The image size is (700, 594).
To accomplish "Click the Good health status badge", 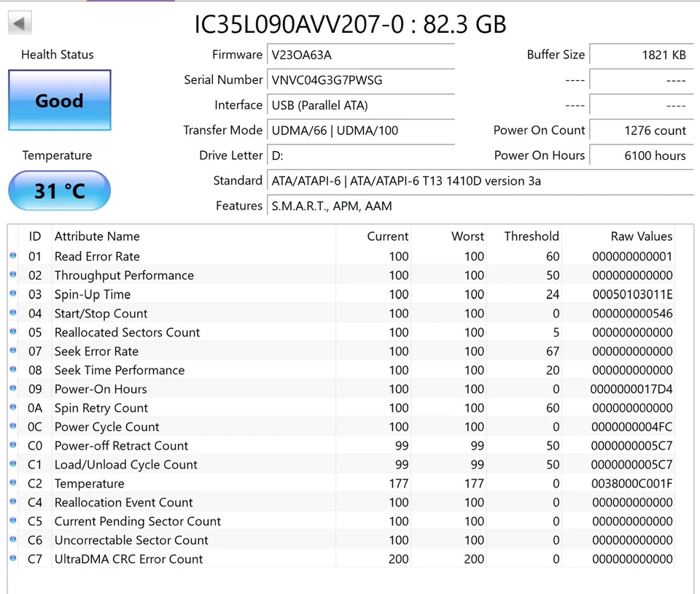I will click(x=59, y=100).
